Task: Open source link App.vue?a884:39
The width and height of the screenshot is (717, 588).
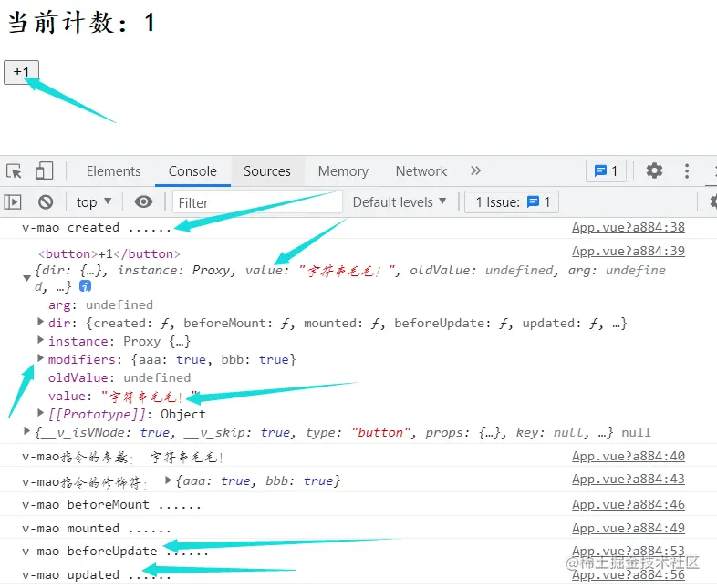Action: click(x=629, y=252)
